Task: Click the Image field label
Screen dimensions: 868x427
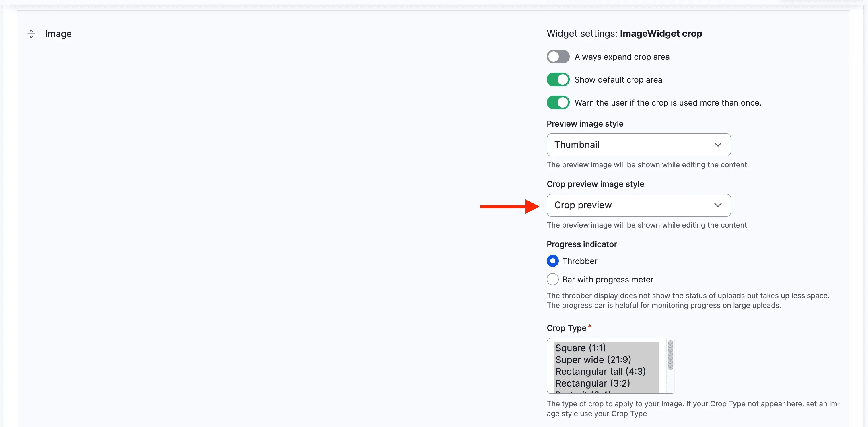Action: [x=59, y=34]
